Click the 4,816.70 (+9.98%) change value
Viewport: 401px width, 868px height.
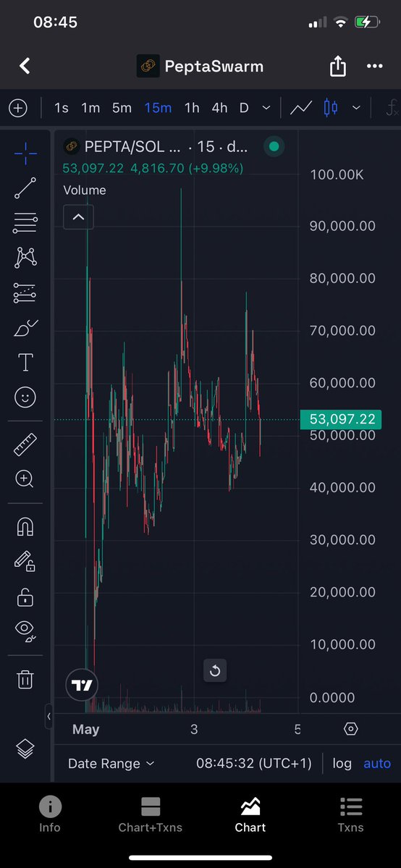[187, 168]
